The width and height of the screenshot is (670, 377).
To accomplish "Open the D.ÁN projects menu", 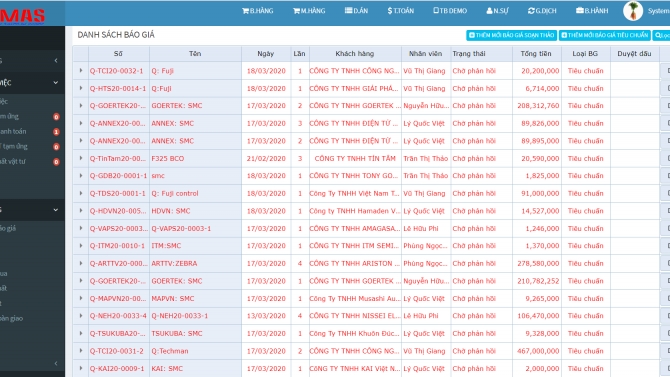I will tap(356, 11).
